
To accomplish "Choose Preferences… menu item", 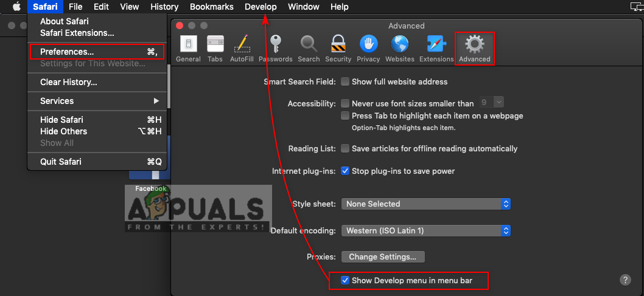I will click(97, 52).
